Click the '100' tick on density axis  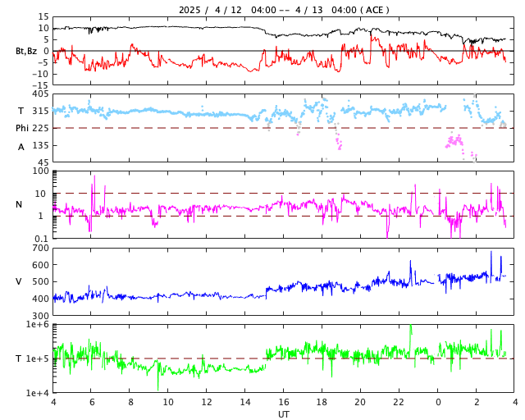[x=40, y=171]
